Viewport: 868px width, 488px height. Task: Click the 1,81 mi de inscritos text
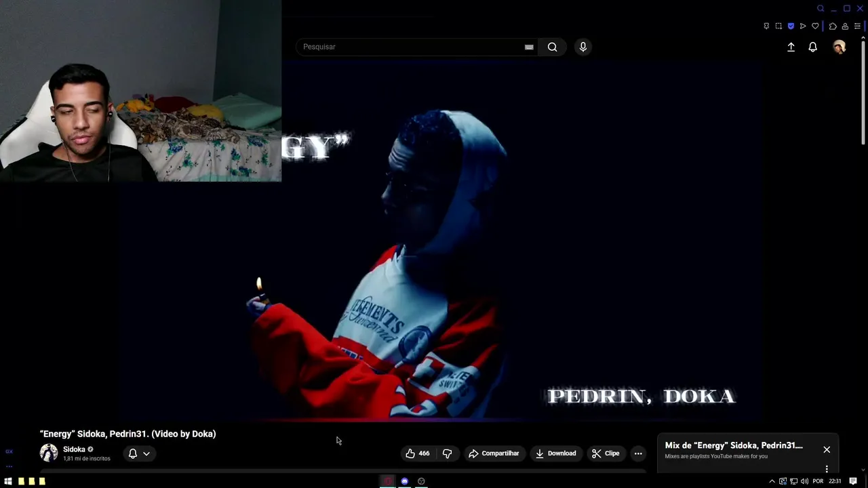87,459
